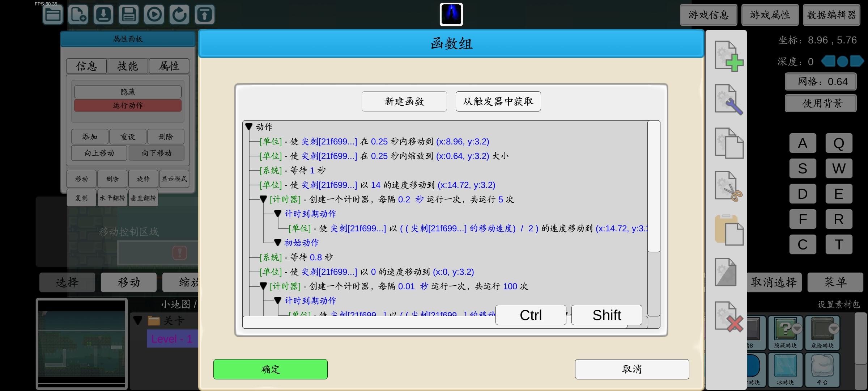Screen dimensions: 868x391
Task: Select the 等待 1 秒 action row
Action: pos(293,171)
